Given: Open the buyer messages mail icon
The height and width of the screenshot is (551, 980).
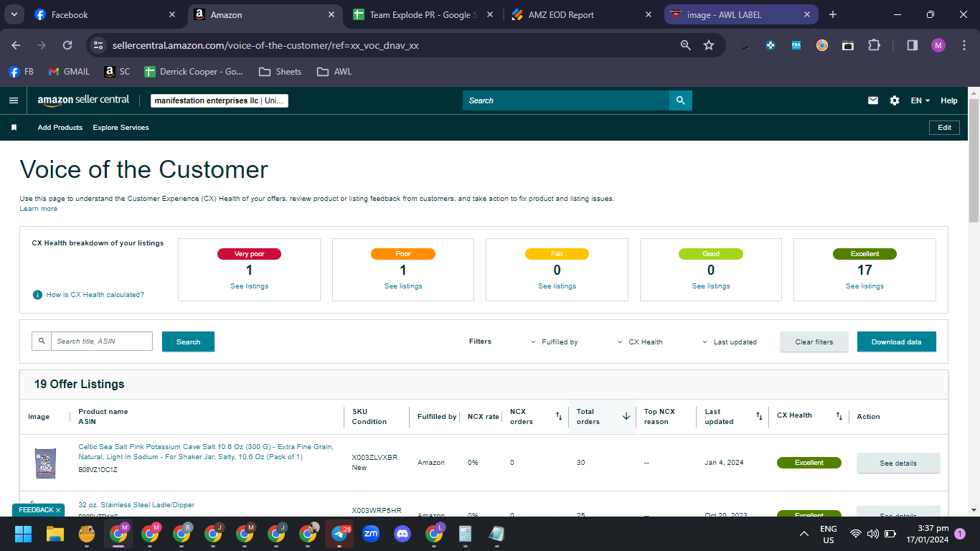Looking at the screenshot, I should (x=873, y=100).
